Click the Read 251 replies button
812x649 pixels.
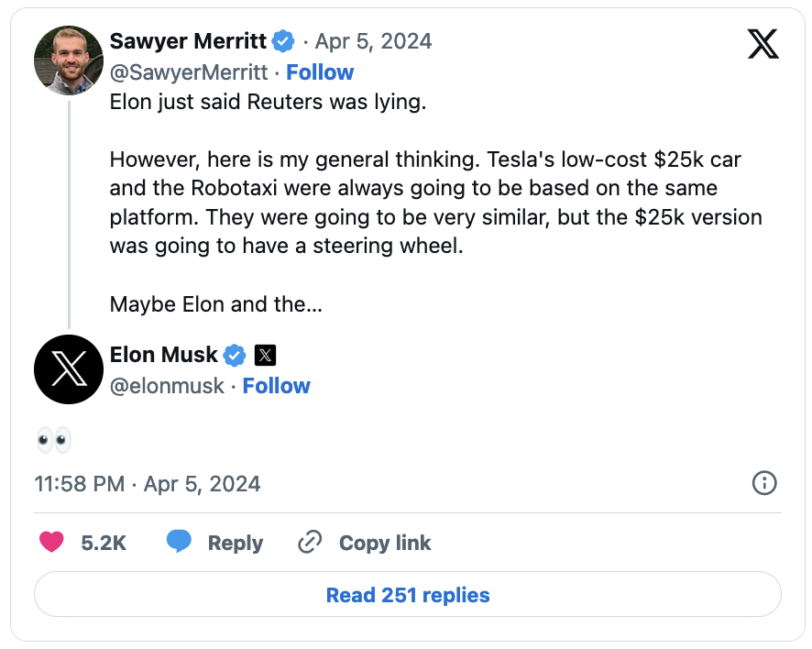point(408,596)
